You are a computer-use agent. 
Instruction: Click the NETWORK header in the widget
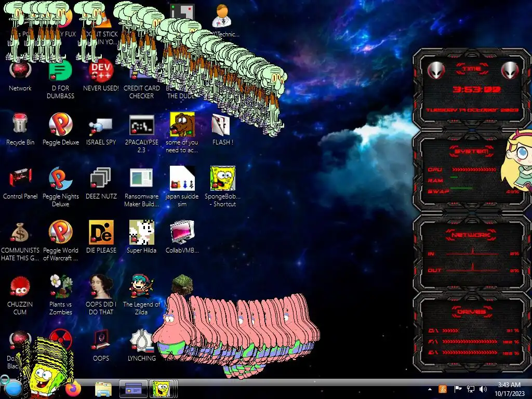coord(471,235)
